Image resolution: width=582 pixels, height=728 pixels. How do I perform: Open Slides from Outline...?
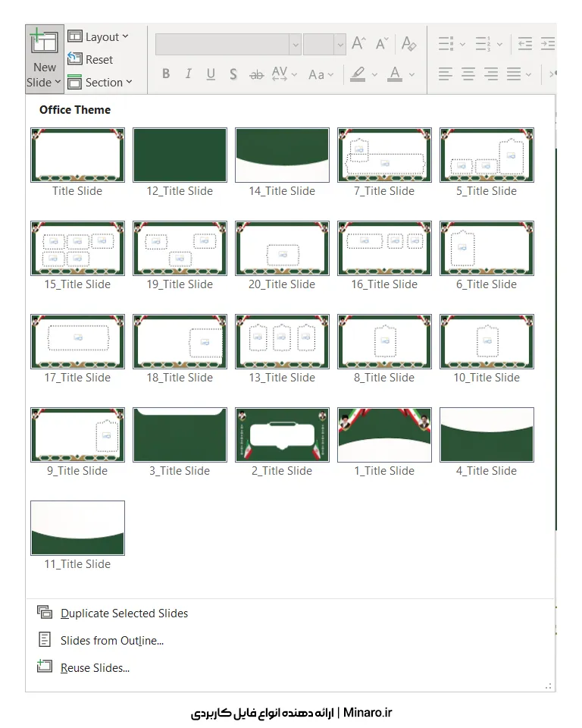click(290, 641)
